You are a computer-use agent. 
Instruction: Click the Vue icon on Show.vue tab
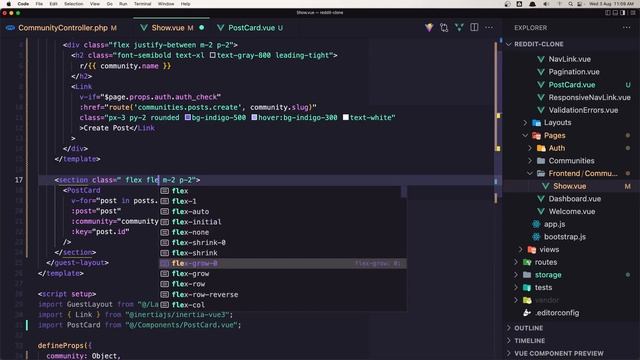144,28
